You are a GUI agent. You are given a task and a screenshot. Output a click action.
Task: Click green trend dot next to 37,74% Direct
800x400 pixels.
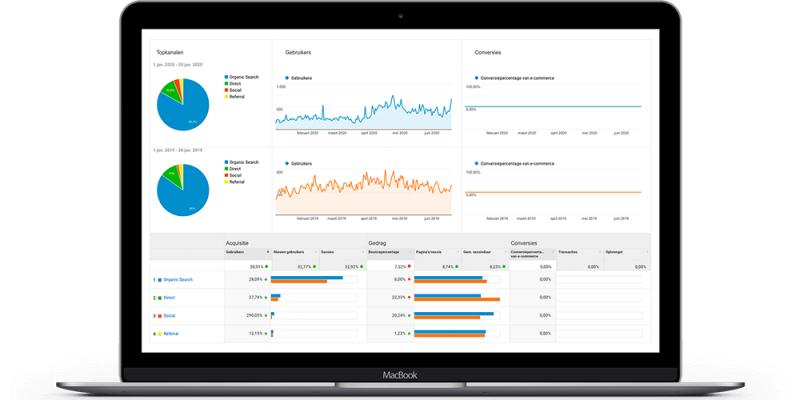[266, 297]
